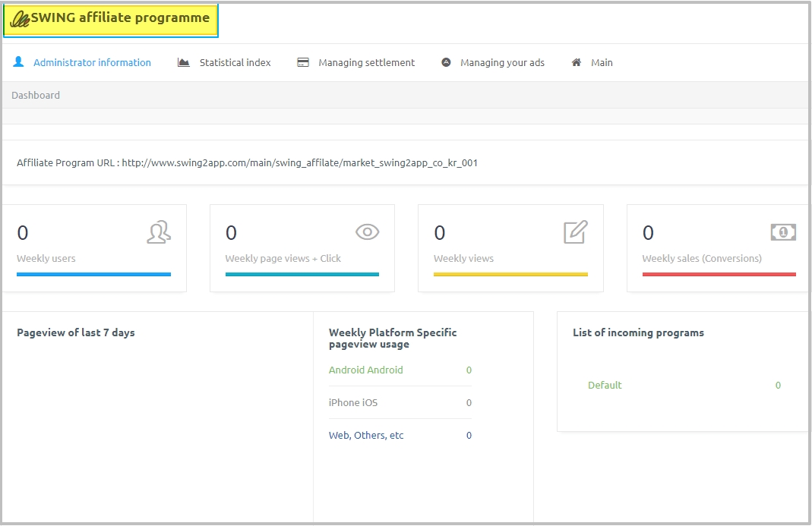
Task: Click the Managing settlement card icon
Action: coord(303,62)
